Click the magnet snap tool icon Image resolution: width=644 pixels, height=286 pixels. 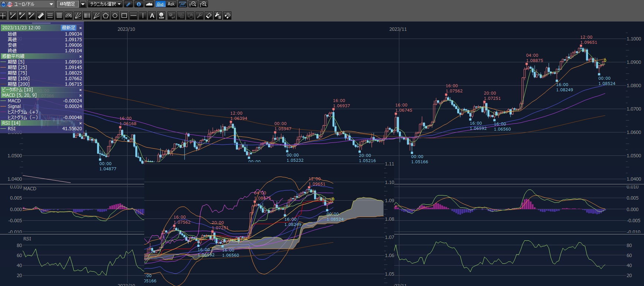(227, 16)
